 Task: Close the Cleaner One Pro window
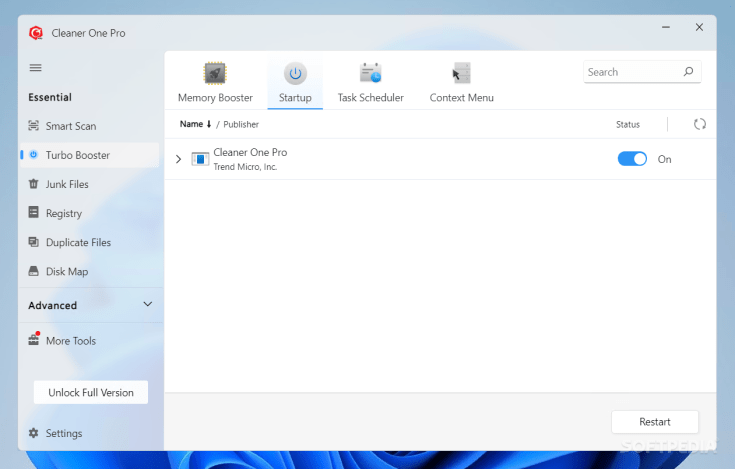[699, 27]
